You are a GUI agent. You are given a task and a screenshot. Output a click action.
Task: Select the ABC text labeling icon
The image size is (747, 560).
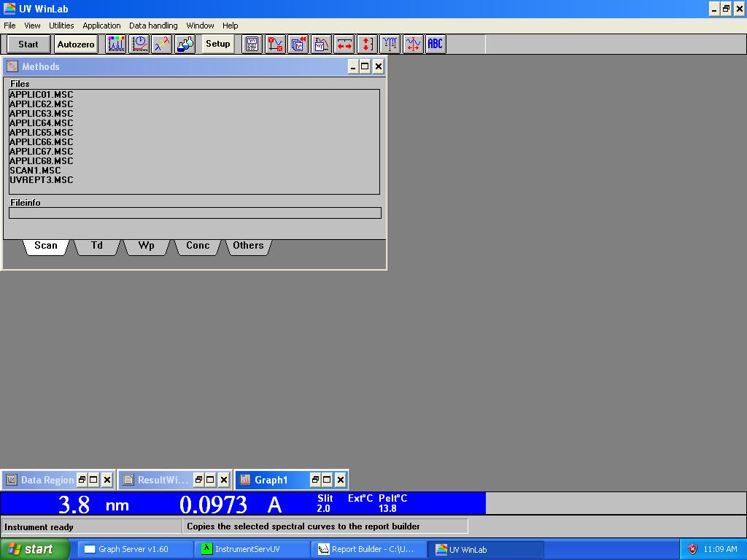pyautogui.click(x=436, y=44)
